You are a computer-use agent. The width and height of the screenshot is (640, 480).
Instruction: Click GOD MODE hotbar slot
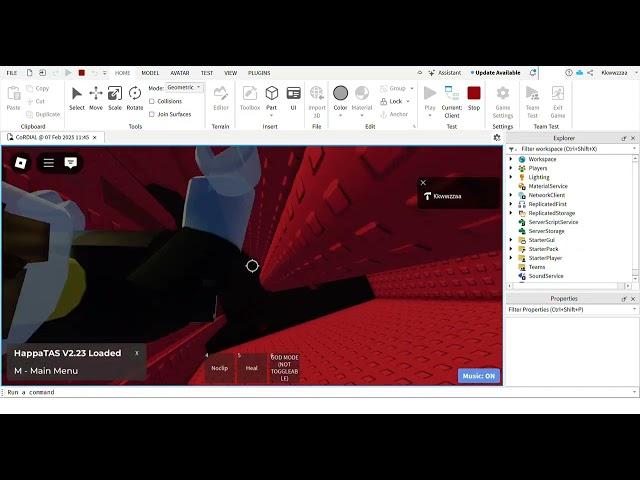pos(284,368)
